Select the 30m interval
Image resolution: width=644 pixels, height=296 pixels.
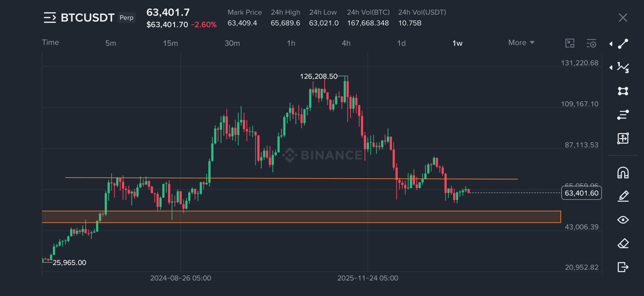pos(232,43)
